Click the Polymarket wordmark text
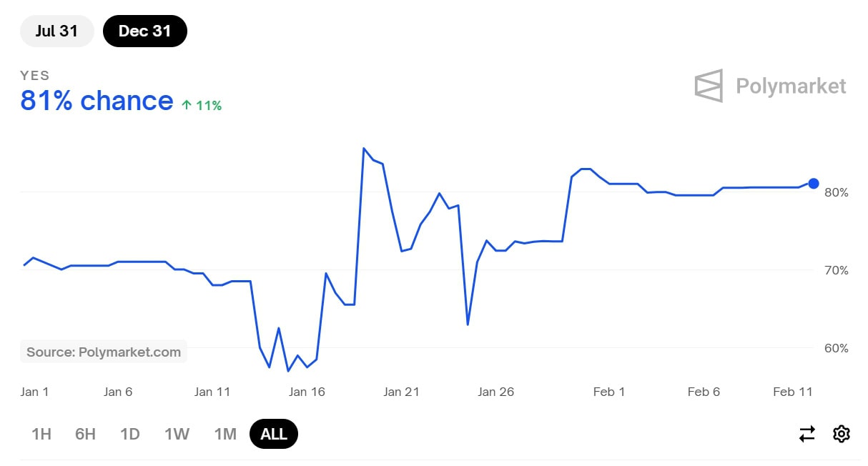Screen dimensions: 868x466 pos(791,86)
